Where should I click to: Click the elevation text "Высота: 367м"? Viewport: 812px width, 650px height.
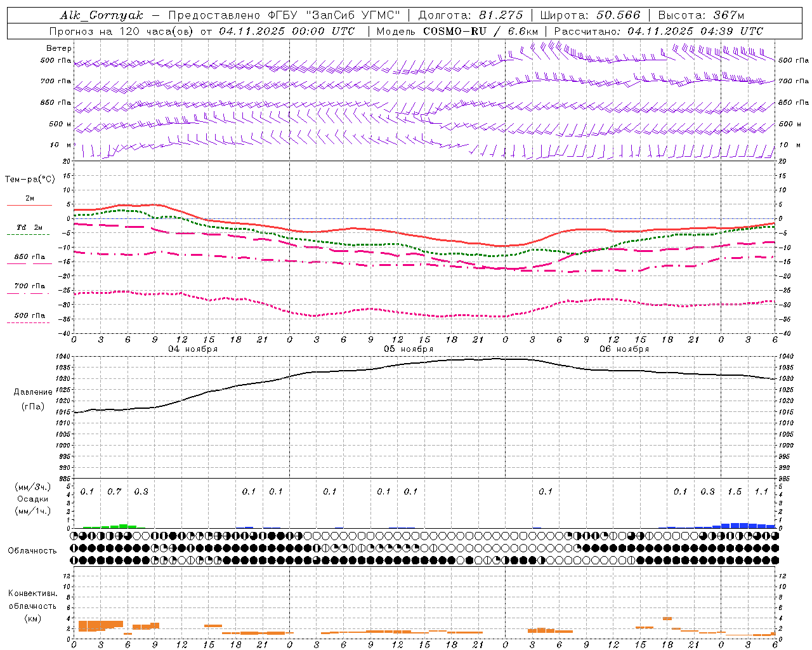tap(701, 15)
